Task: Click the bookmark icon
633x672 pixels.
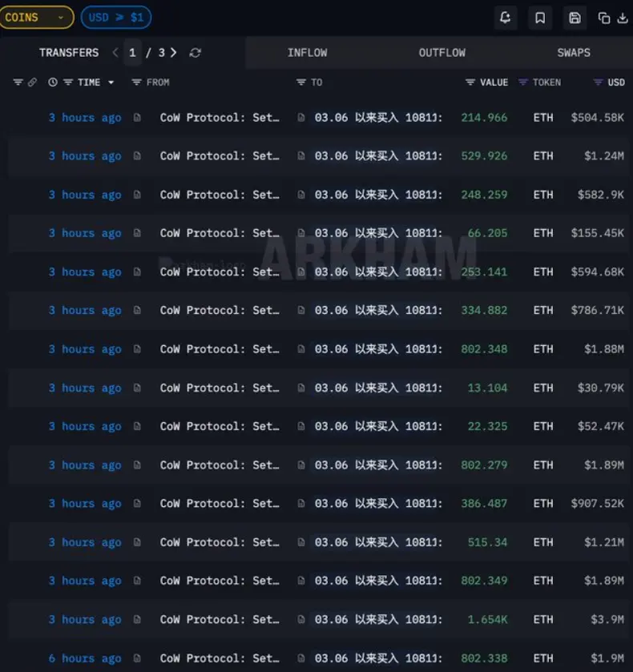Action: tap(540, 18)
